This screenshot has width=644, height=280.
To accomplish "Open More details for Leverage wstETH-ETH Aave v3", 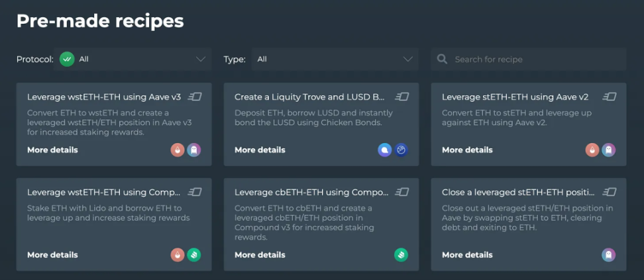I will click(52, 150).
